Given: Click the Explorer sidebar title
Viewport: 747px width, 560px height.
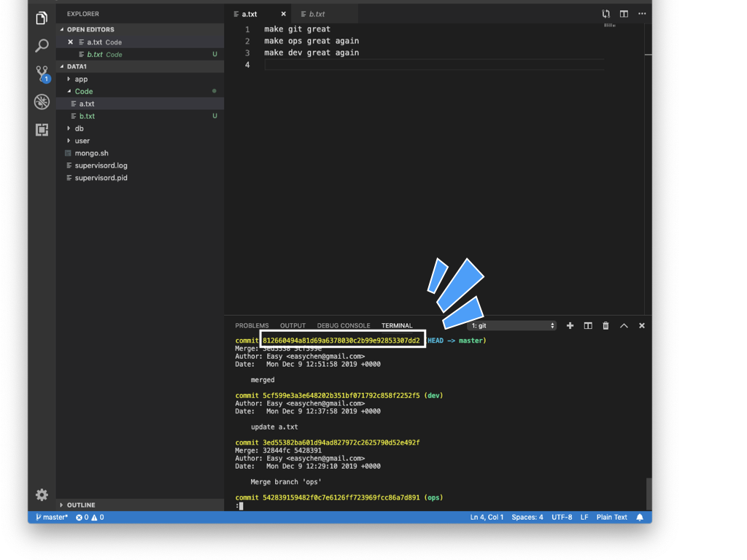Looking at the screenshot, I should tap(83, 14).
